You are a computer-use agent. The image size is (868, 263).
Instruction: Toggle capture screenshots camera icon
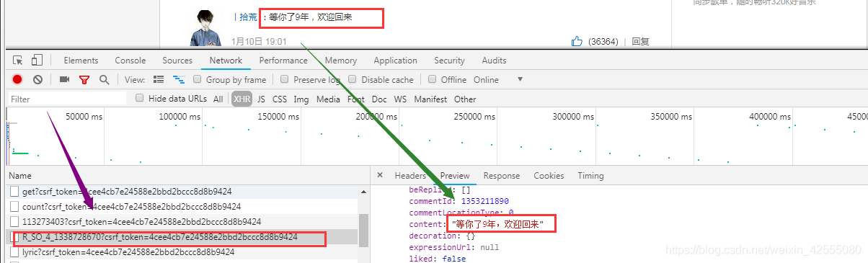click(x=64, y=79)
